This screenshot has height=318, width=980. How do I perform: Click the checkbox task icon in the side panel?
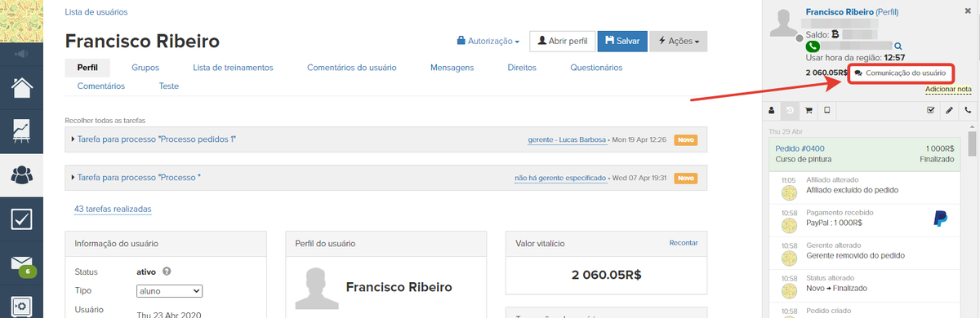(930, 110)
